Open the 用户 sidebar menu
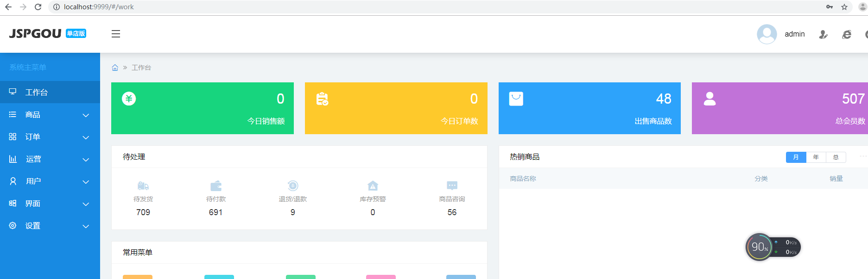 pyautogui.click(x=50, y=181)
